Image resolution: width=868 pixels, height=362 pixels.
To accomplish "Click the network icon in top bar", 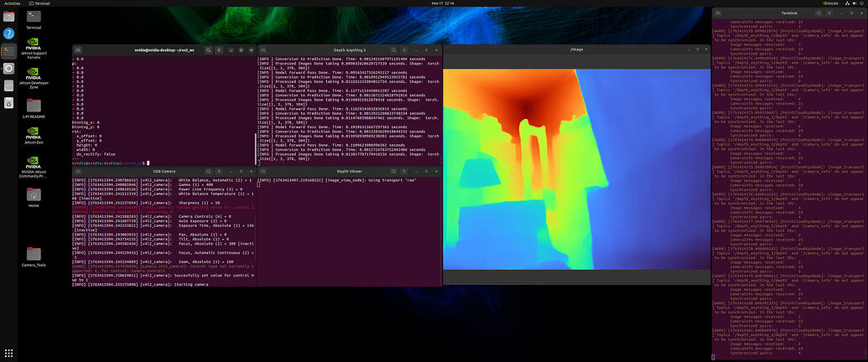I will tap(846, 3).
